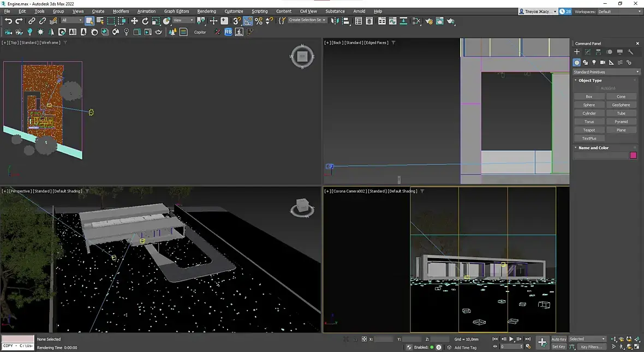Open the Workspaces Default dropdown
Image resolution: width=644 pixels, height=352 pixels.
[618, 11]
